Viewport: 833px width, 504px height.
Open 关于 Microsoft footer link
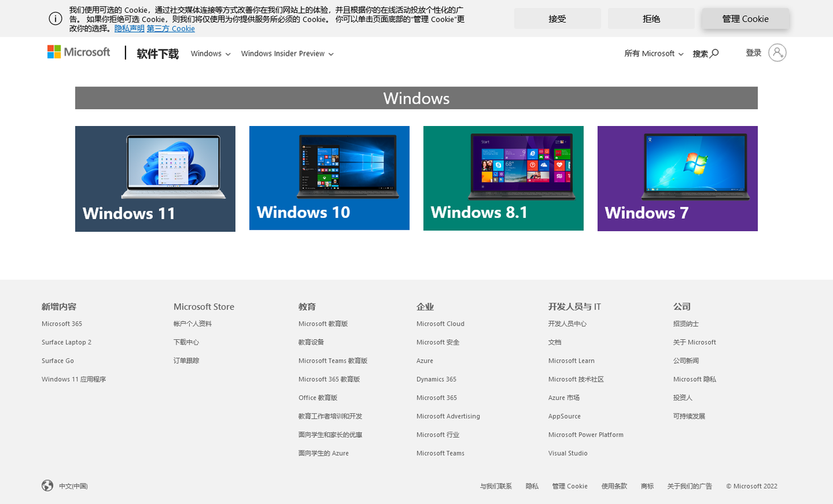point(695,342)
